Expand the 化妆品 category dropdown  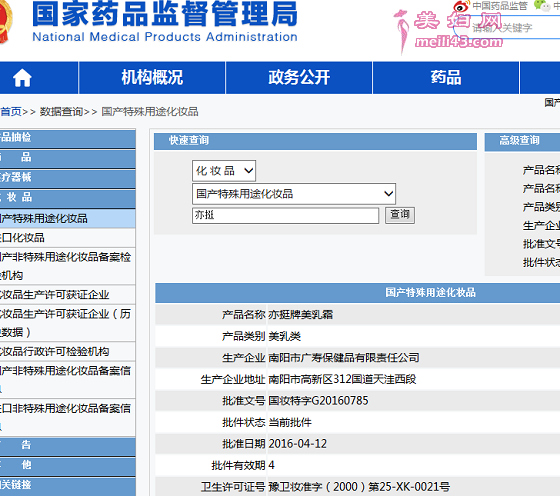[224, 171]
